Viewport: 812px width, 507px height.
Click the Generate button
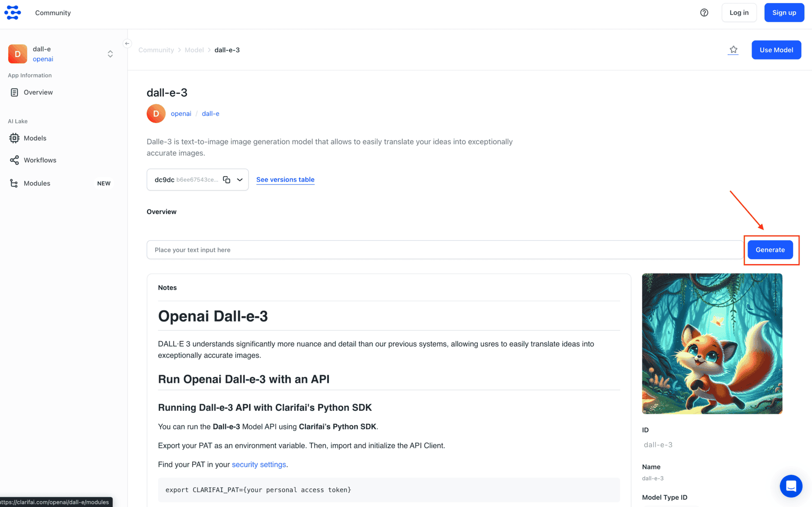click(770, 250)
